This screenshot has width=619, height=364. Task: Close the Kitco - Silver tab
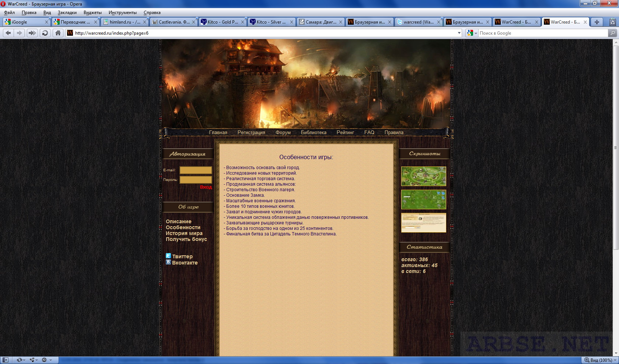click(291, 22)
